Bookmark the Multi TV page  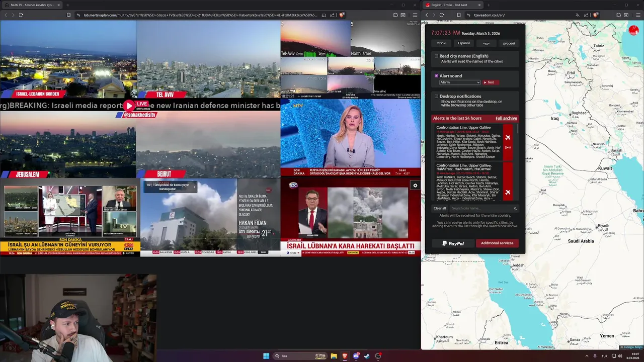coord(68,15)
